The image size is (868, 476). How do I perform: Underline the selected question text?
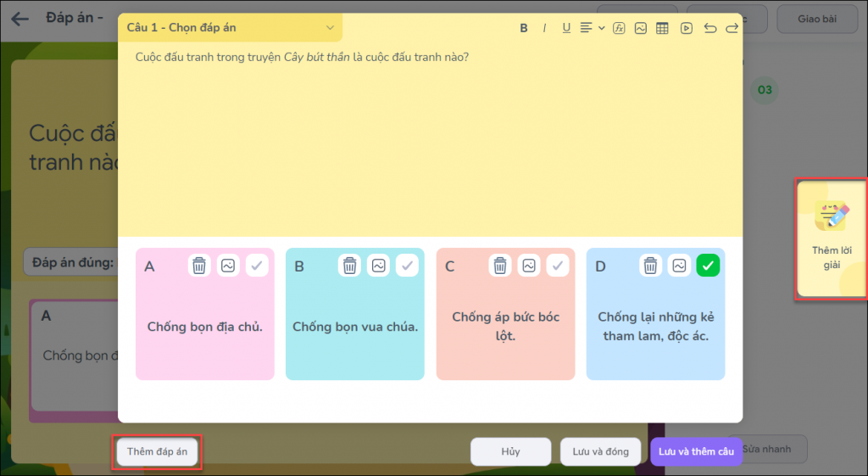click(566, 28)
